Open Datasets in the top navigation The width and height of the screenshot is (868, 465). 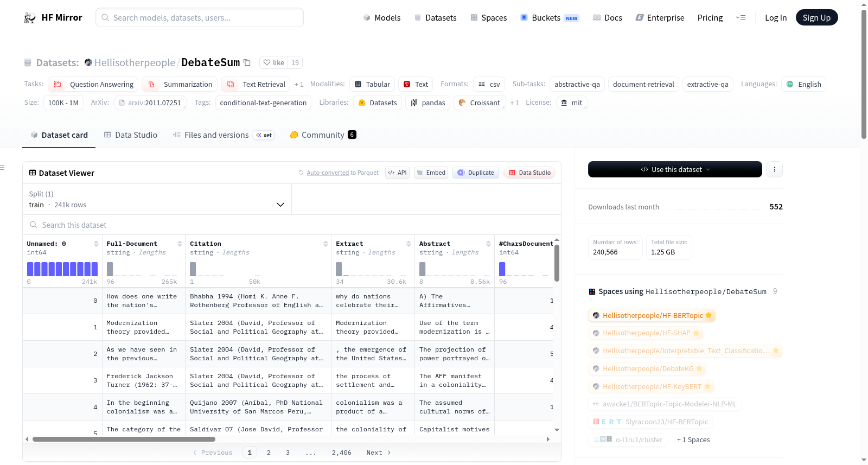[435, 18]
